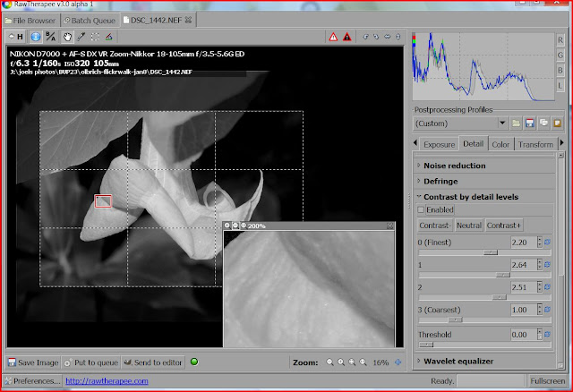Select the hand navigation tool

pos(67,37)
